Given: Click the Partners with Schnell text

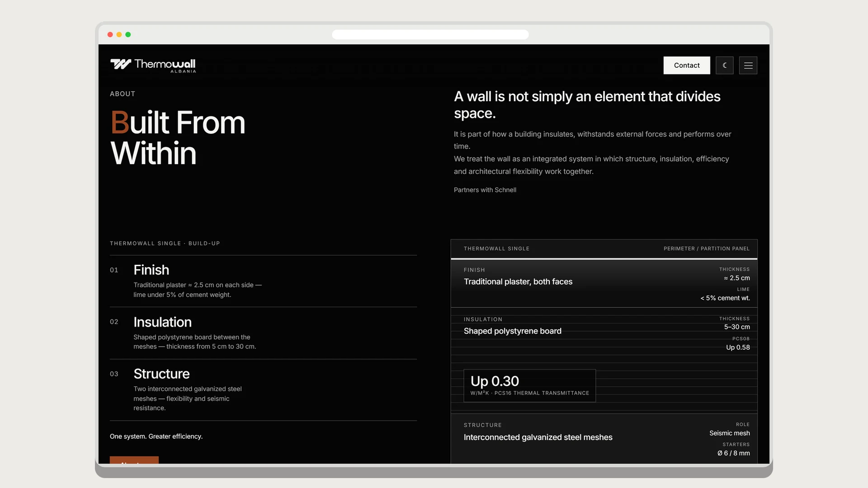Looking at the screenshot, I should pos(485,190).
